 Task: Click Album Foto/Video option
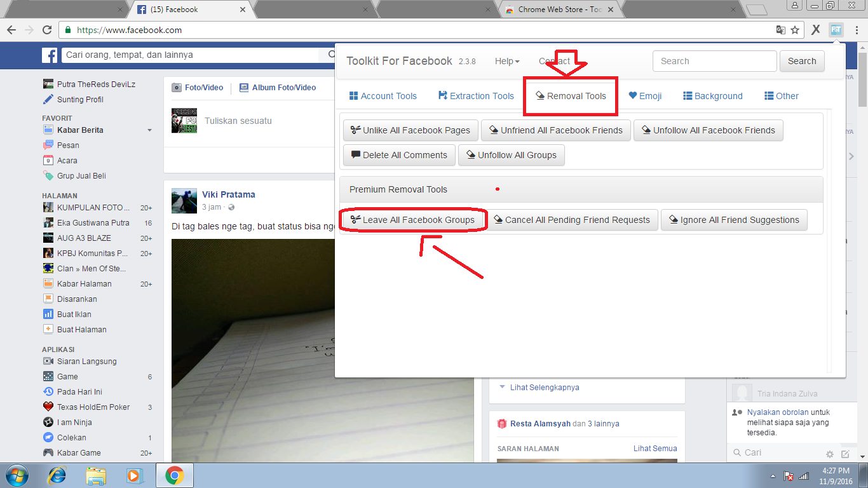tap(278, 88)
